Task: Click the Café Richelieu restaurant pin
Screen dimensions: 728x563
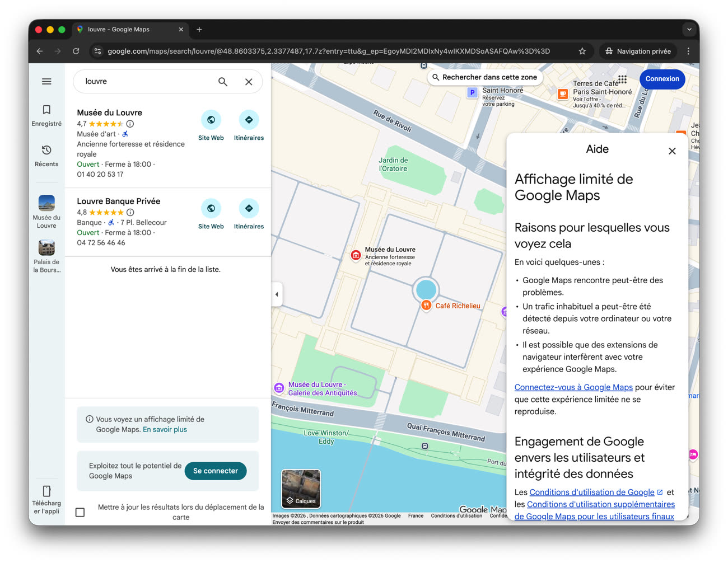Action: [x=426, y=306]
